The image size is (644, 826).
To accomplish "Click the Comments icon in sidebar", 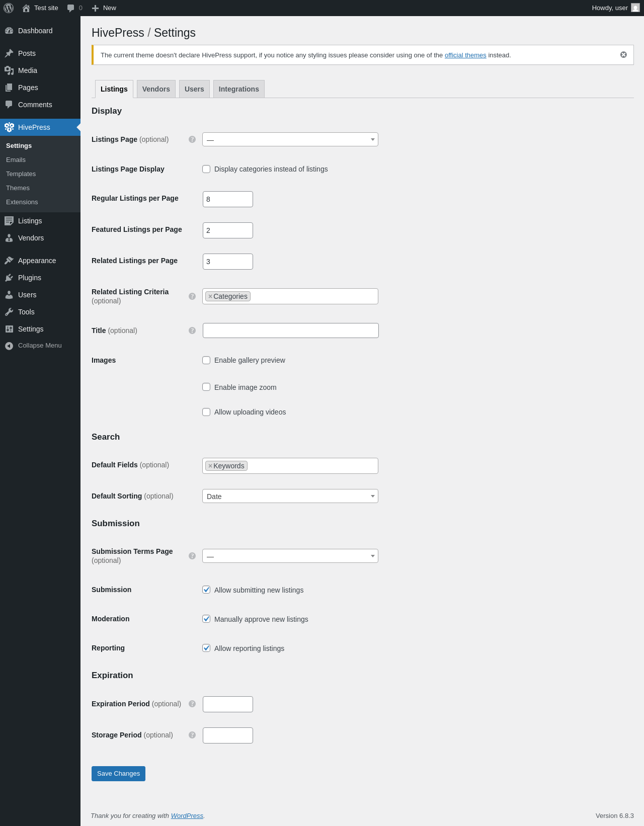I will coord(9,105).
